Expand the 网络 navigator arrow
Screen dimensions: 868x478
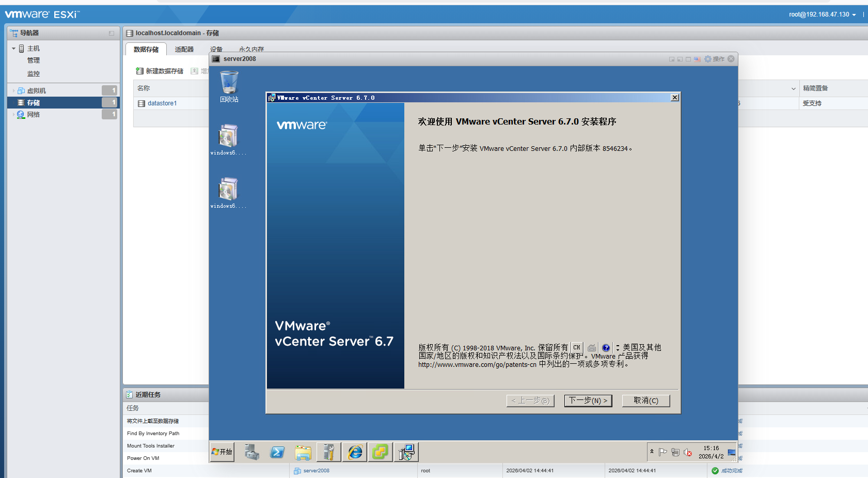pos(14,114)
